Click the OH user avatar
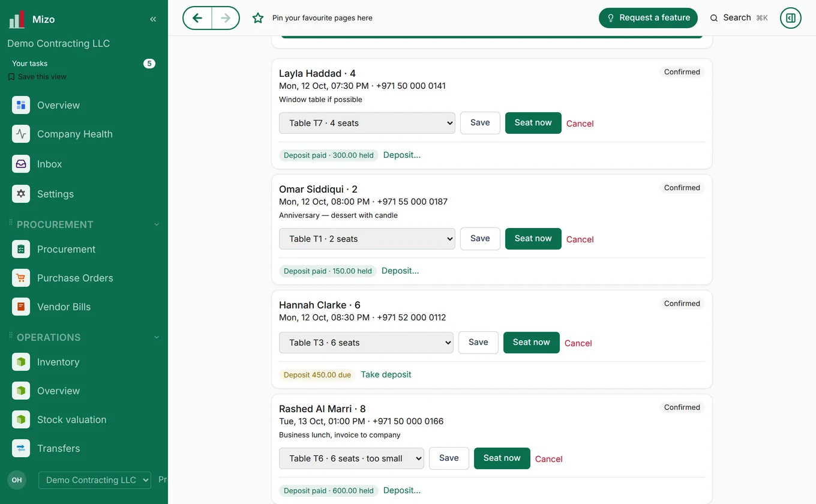This screenshot has width=816, height=504. pos(17,480)
